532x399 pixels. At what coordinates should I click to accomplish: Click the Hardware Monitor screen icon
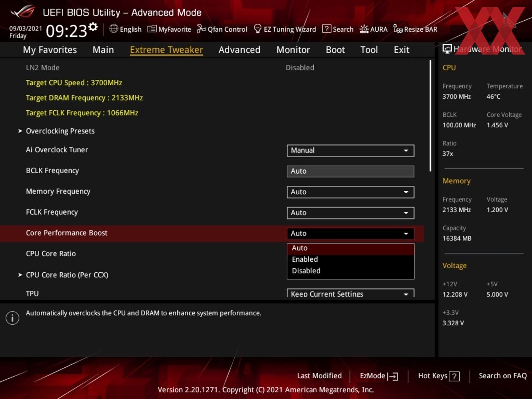447,49
